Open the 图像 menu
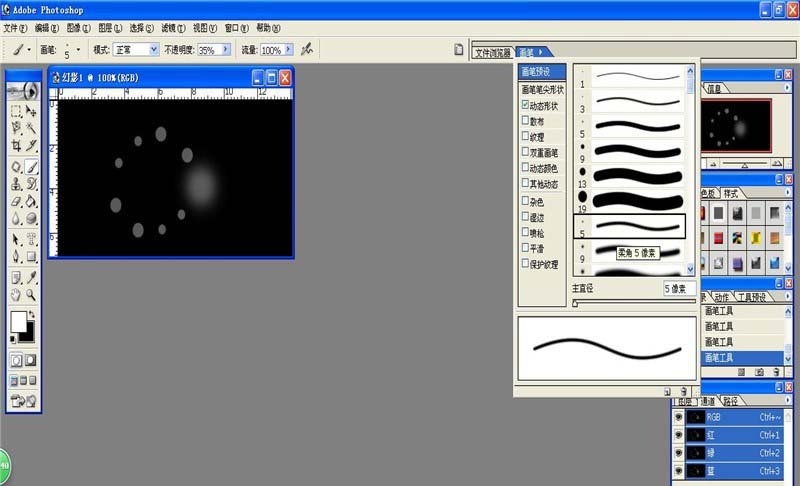The height and width of the screenshot is (486, 800). click(x=78, y=28)
